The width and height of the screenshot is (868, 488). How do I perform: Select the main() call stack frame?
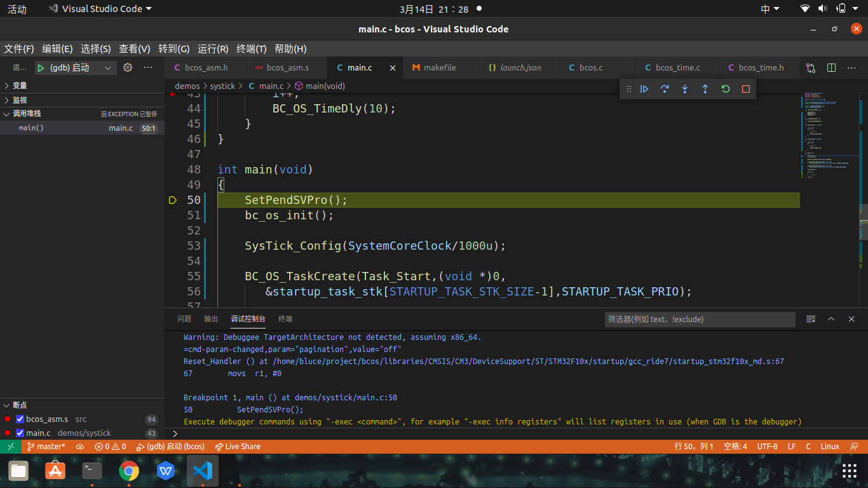pos(83,128)
